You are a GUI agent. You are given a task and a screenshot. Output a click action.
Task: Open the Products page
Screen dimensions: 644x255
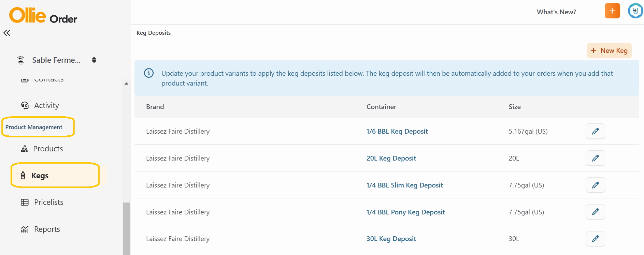(48, 149)
